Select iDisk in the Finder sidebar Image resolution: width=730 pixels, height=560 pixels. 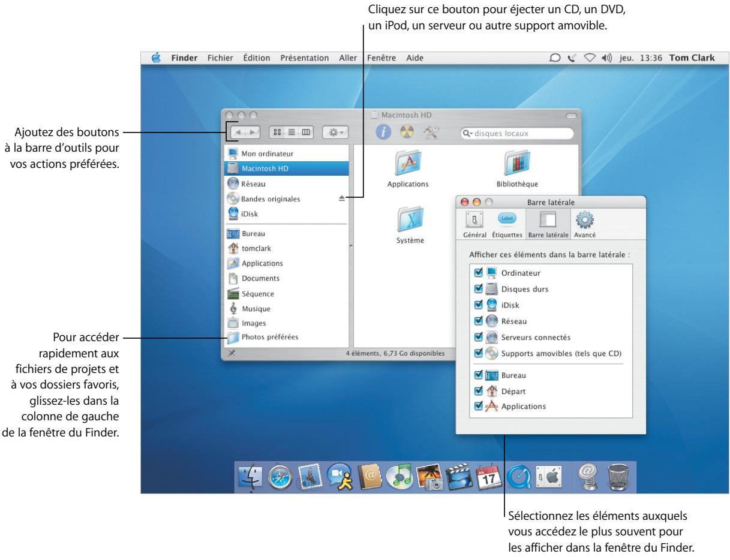click(x=286, y=213)
